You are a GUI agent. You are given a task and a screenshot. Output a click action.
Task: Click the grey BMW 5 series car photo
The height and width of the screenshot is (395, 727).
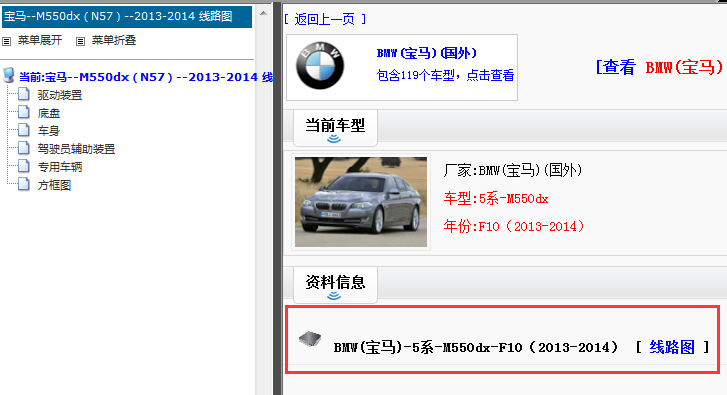tap(361, 202)
